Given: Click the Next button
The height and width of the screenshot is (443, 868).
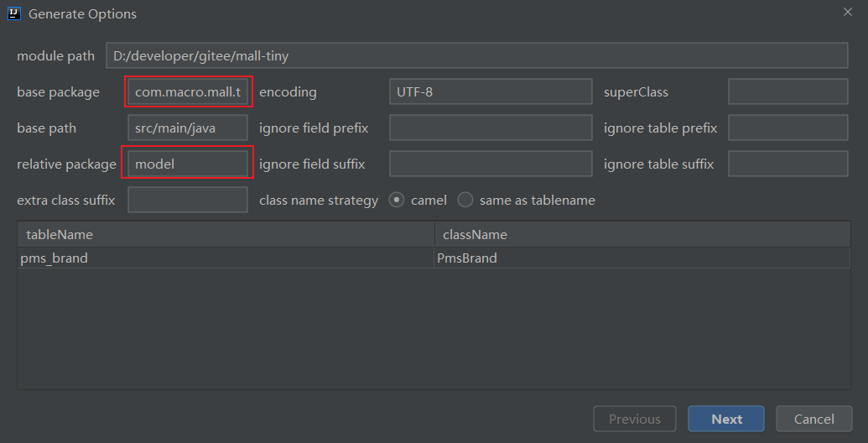Looking at the screenshot, I should pos(726,419).
